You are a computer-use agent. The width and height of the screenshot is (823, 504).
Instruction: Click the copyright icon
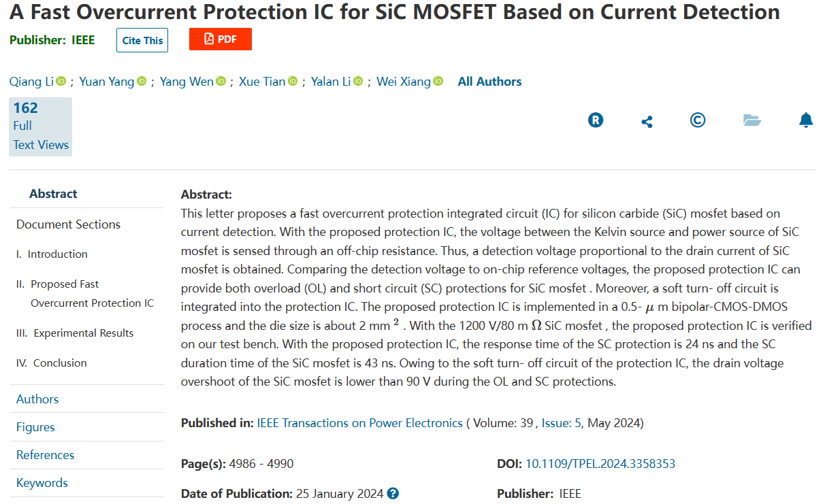click(x=697, y=120)
